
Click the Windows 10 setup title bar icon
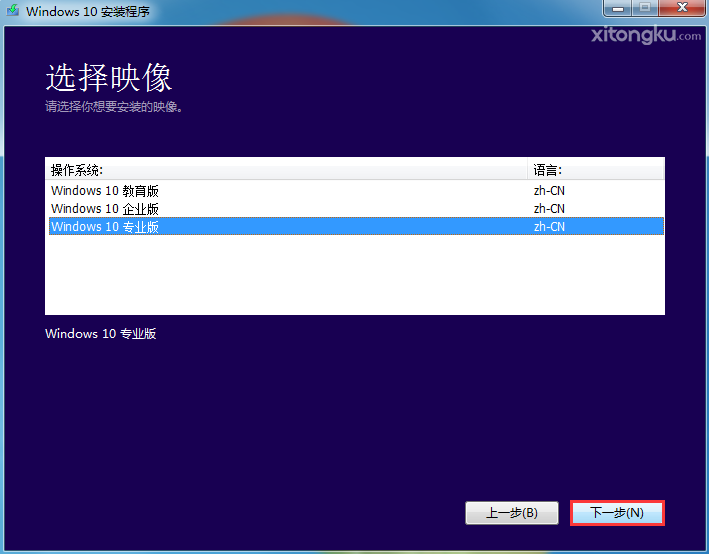tap(13, 10)
